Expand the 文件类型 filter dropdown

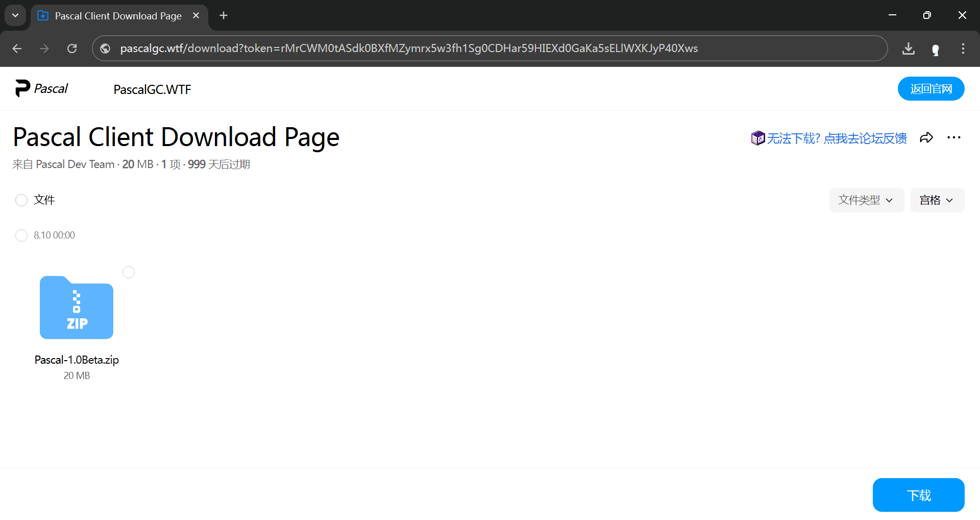[x=867, y=200]
